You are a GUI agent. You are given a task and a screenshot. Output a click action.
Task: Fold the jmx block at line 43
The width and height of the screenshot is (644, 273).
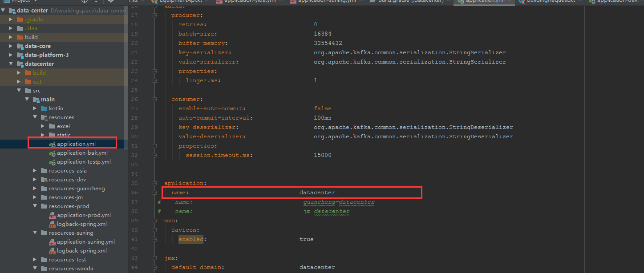tap(154, 258)
